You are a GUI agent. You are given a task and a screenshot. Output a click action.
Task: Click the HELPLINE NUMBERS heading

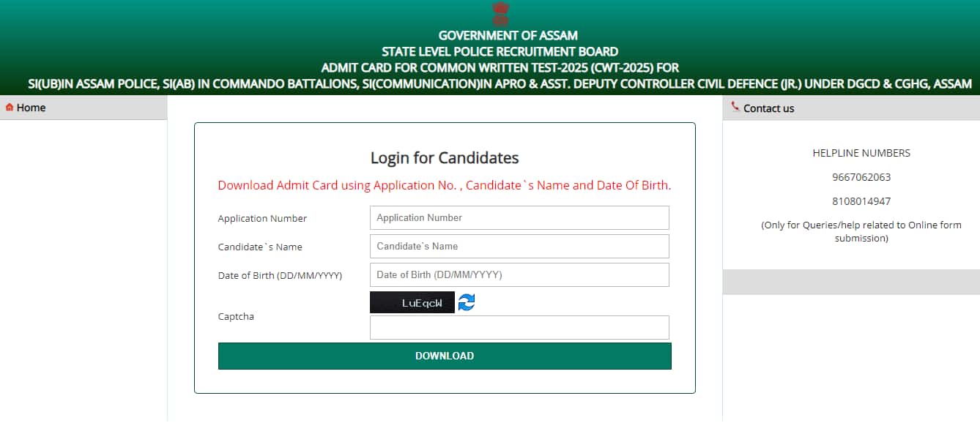tap(861, 153)
